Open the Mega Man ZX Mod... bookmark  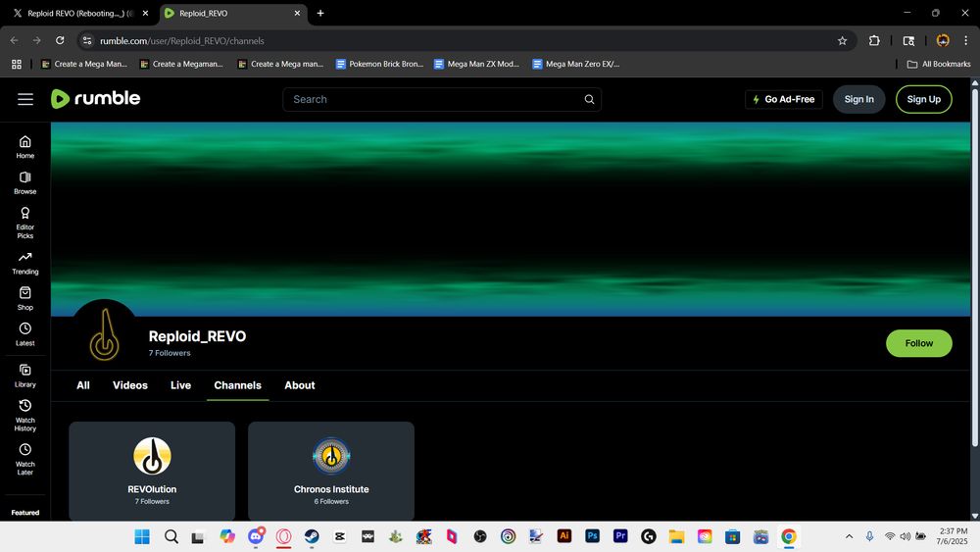[477, 64]
